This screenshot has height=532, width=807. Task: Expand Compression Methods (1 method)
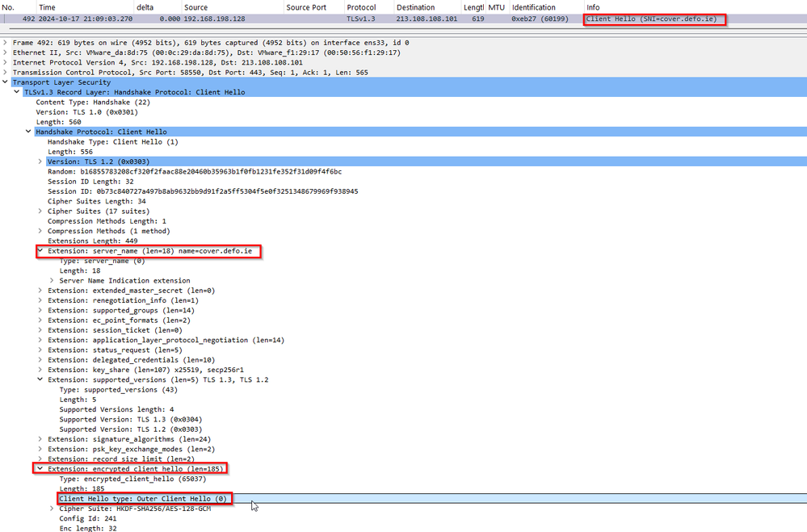click(40, 231)
